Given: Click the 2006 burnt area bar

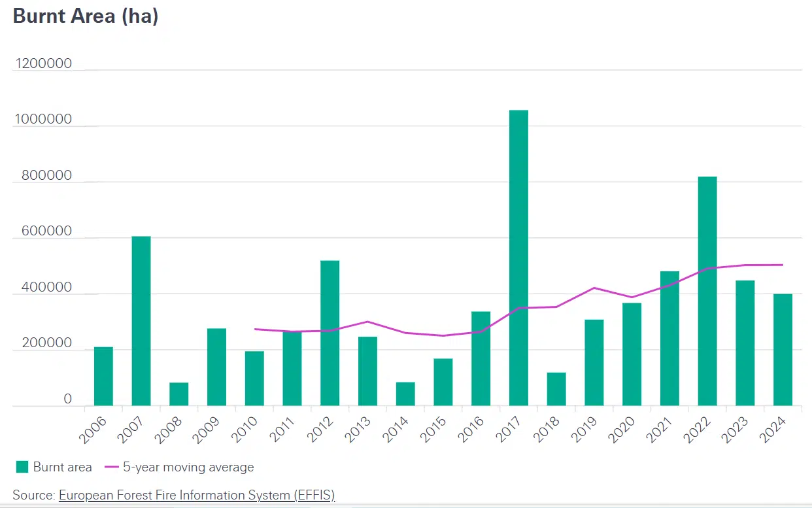Looking at the screenshot, I should (x=103, y=376).
